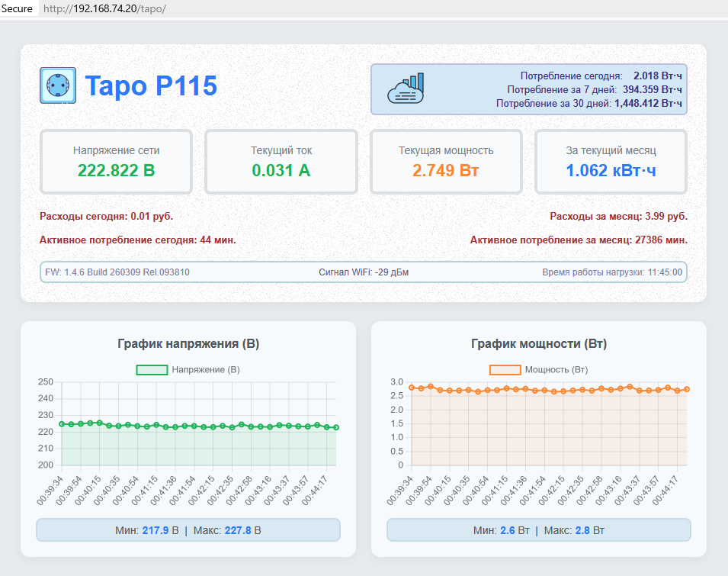Click Расходы сегодня: 0.01 руб.

pos(106,216)
